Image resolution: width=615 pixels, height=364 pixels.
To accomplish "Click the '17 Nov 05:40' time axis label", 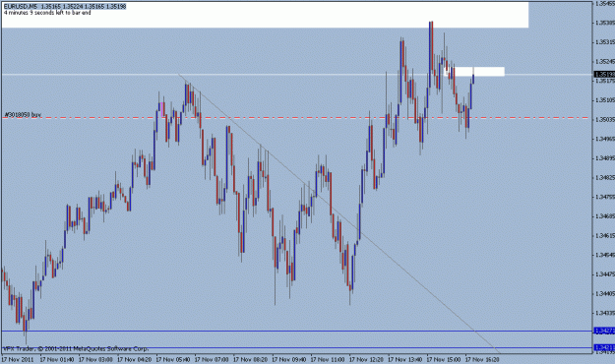I will (173, 359).
